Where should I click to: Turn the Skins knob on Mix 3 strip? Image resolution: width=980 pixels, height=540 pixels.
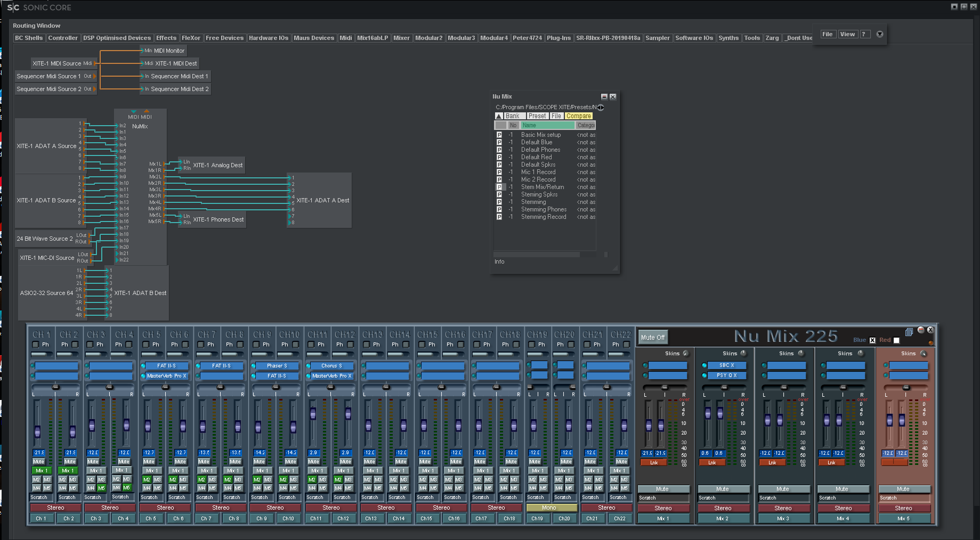(800, 353)
